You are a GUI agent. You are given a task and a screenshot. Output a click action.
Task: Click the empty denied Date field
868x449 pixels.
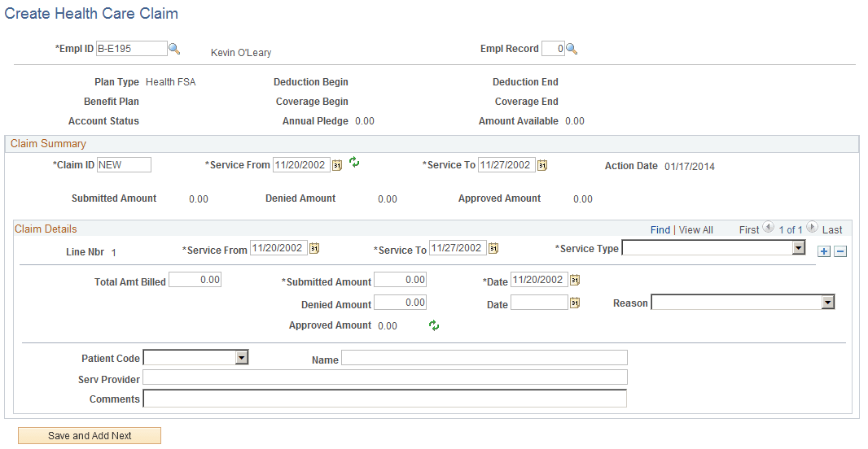point(540,303)
